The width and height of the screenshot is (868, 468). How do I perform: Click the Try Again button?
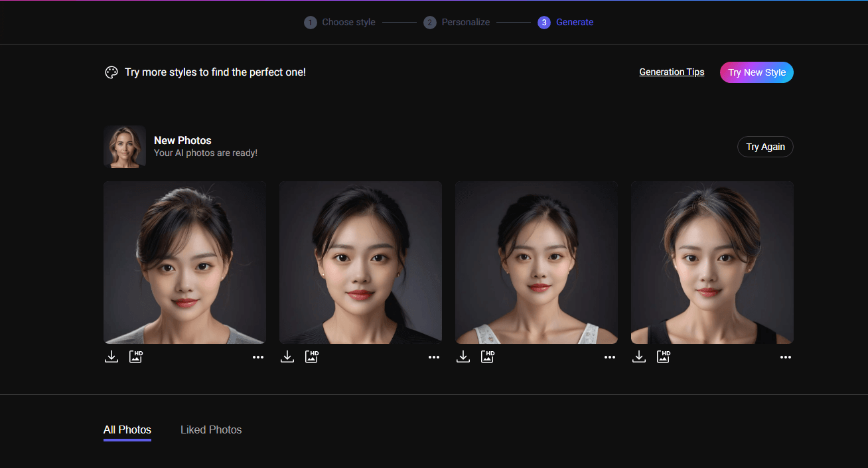click(765, 147)
